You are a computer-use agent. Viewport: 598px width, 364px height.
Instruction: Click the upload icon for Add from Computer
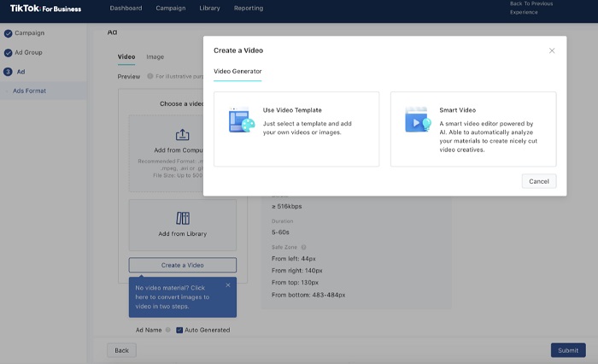pyautogui.click(x=182, y=135)
